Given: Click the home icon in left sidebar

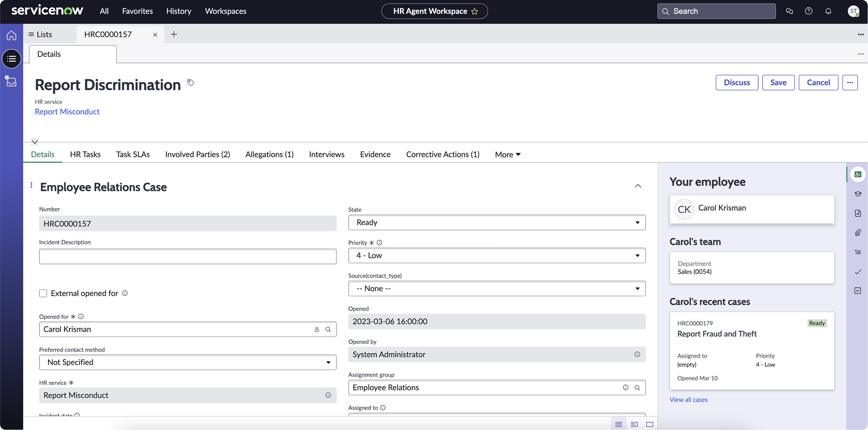Looking at the screenshot, I should tap(11, 35).
